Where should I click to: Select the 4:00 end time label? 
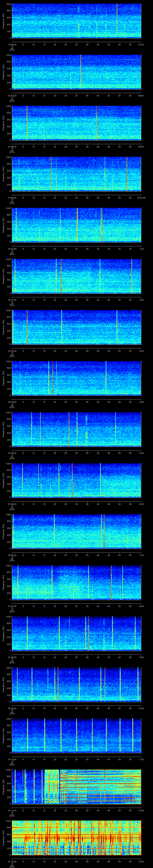[x=141, y=402]
